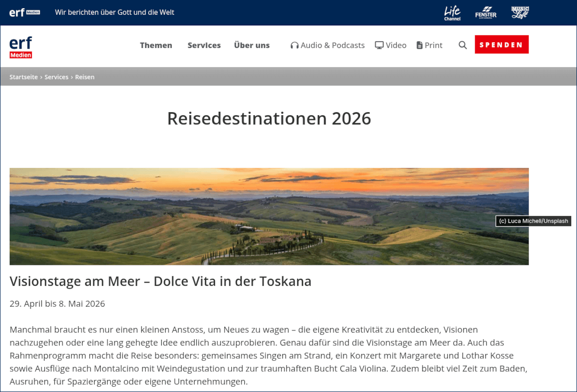The image size is (577, 392).
Task: Click the erf Medien logo in the dark top bar
Action: click(x=24, y=12)
